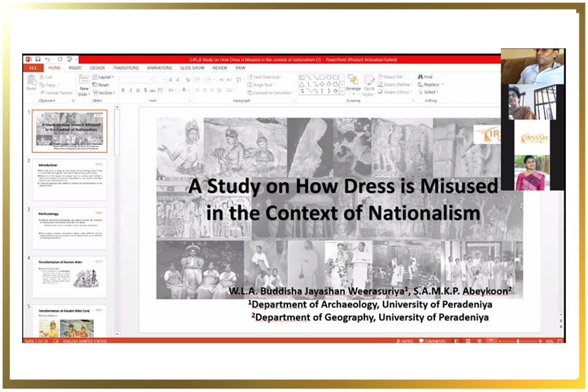This screenshot has width=588, height=392.
Task: Switch to the REVIEW tab
Action: pyautogui.click(x=220, y=68)
